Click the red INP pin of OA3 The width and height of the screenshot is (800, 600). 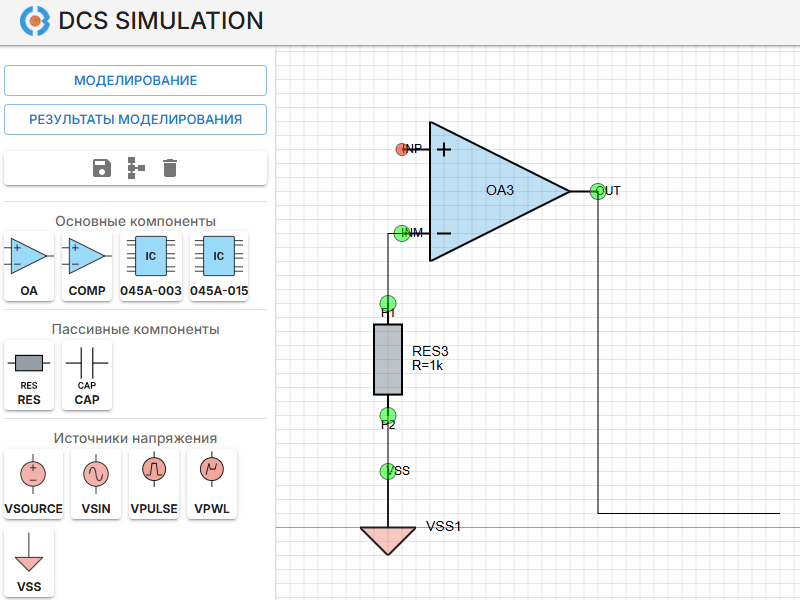tap(403, 149)
